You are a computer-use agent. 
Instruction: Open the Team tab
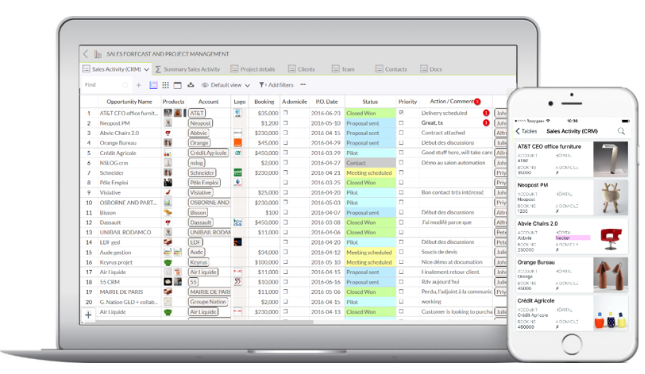coord(343,70)
